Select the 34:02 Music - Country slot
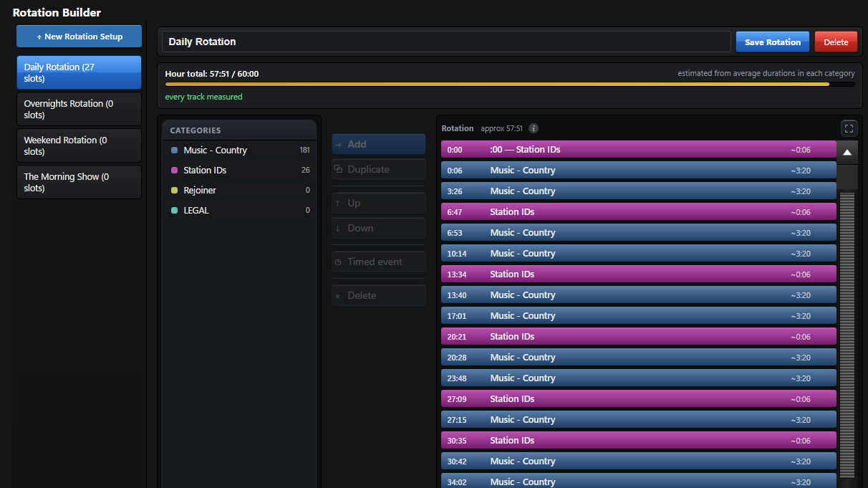This screenshot has width=868, height=488. coord(639,481)
